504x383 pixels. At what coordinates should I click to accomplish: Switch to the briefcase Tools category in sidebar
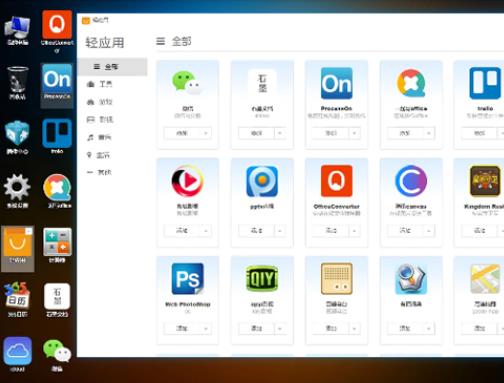pyautogui.click(x=112, y=84)
